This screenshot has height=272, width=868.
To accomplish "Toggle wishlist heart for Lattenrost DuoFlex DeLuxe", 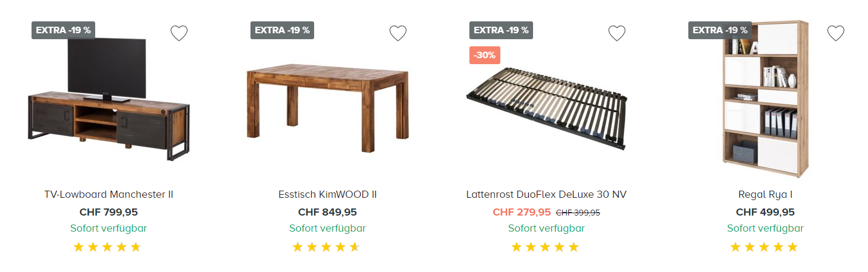I will click(x=617, y=33).
